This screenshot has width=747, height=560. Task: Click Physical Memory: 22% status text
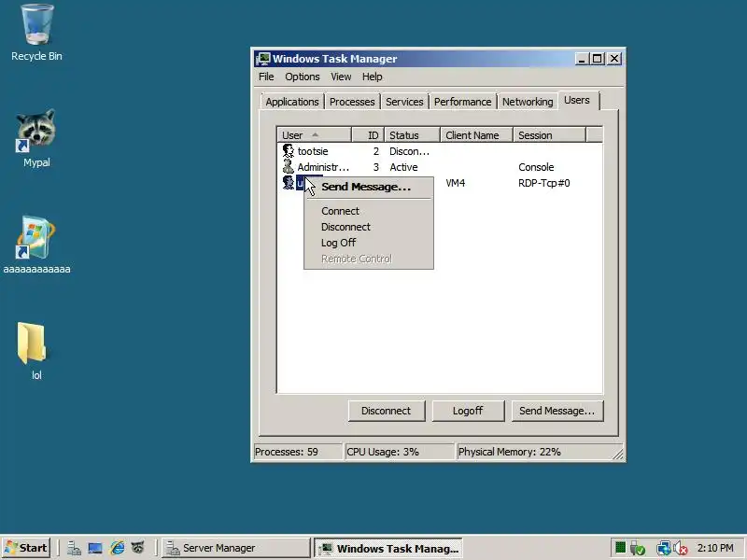click(x=509, y=452)
